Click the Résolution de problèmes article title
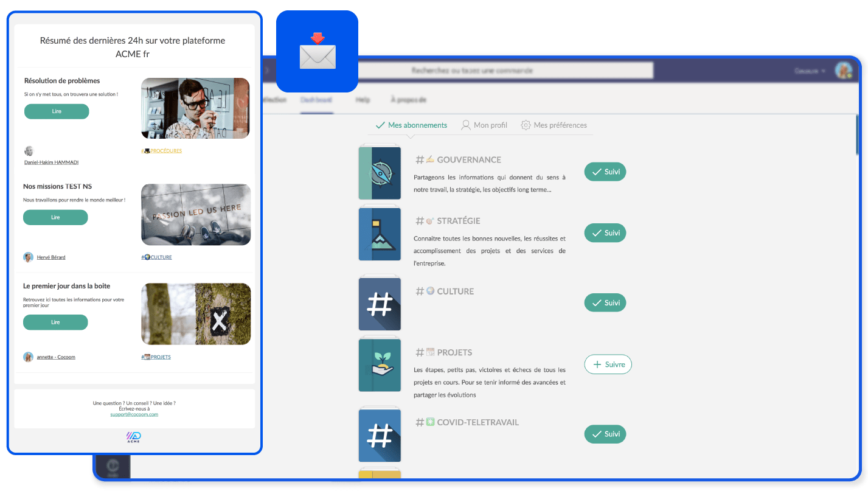868x491 pixels. pyautogui.click(x=62, y=81)
